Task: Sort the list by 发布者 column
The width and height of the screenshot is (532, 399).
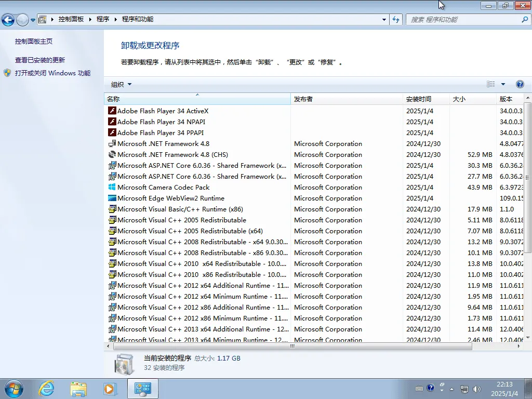Action: 347,99
